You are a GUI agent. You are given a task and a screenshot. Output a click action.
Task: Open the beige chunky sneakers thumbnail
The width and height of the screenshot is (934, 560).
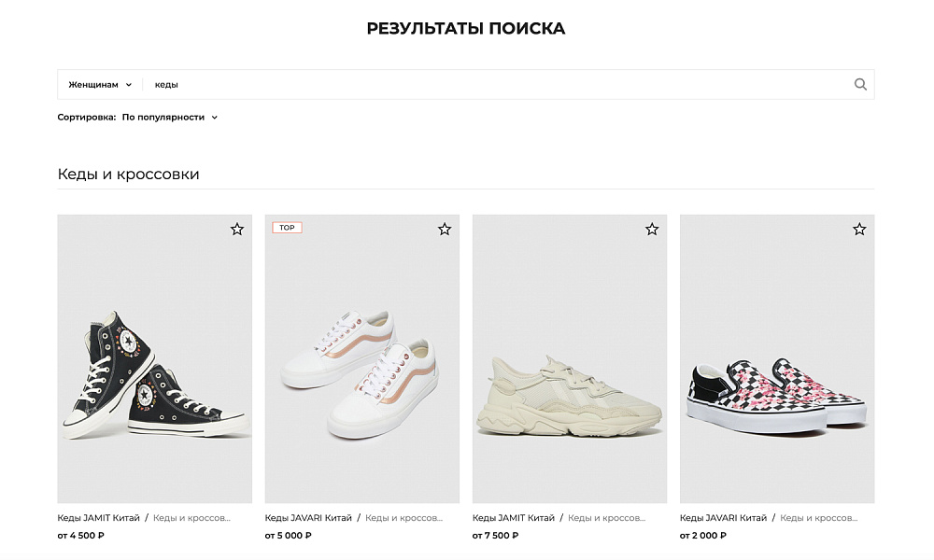570,357
